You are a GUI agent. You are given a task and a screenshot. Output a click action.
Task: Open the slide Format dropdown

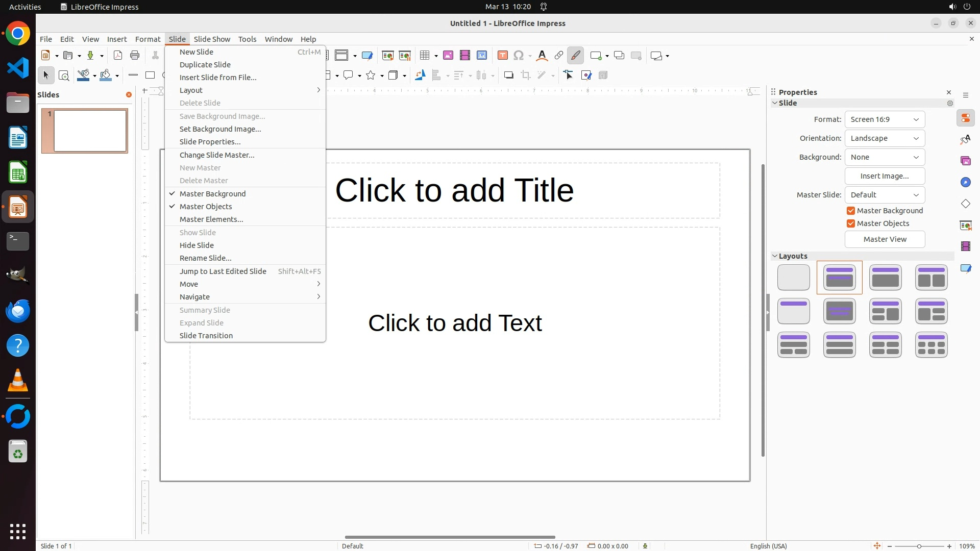885,119
